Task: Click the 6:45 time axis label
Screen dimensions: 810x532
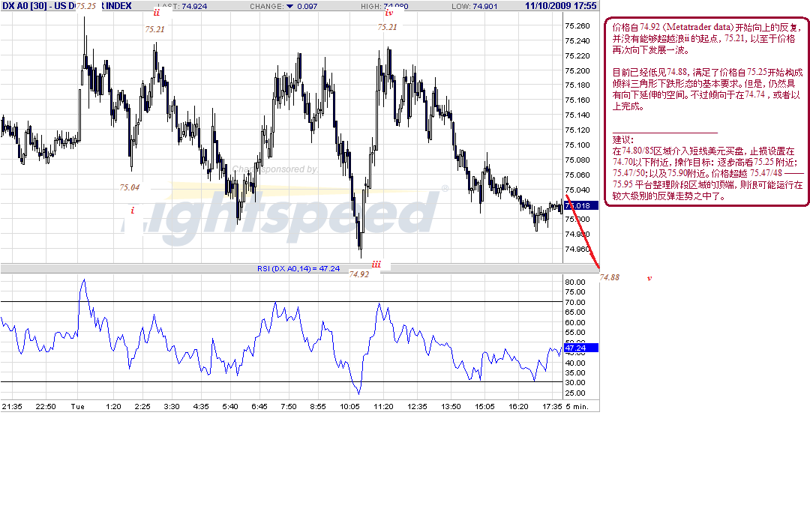Action: click(259, 407)
